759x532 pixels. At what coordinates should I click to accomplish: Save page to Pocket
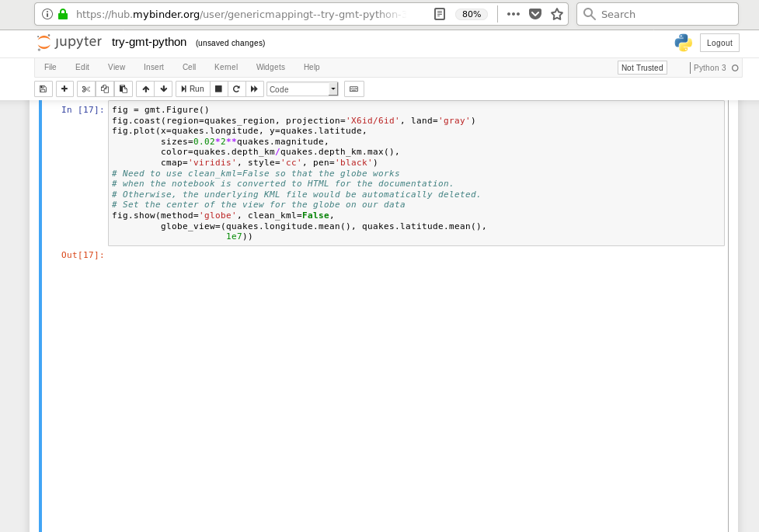tap(536, 14)
